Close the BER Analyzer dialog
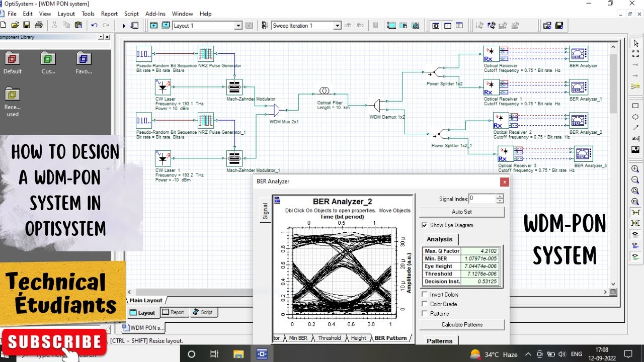The width and height of the screenshot is (644, 362). click(x=504, y=182)
